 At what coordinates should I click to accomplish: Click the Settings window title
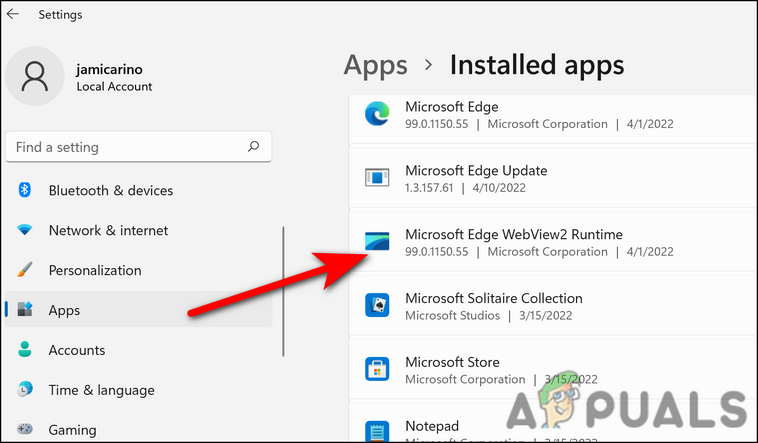(x=60, y=15)
